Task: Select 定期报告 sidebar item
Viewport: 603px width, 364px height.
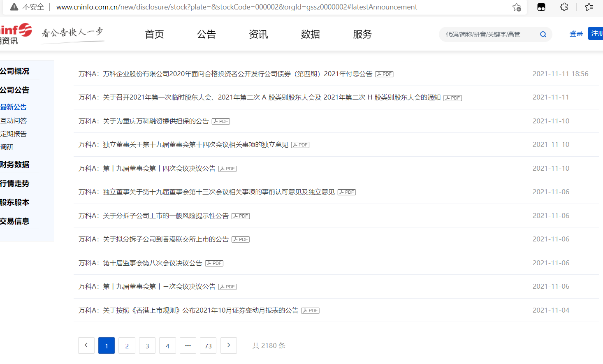Action: [14, 134]
